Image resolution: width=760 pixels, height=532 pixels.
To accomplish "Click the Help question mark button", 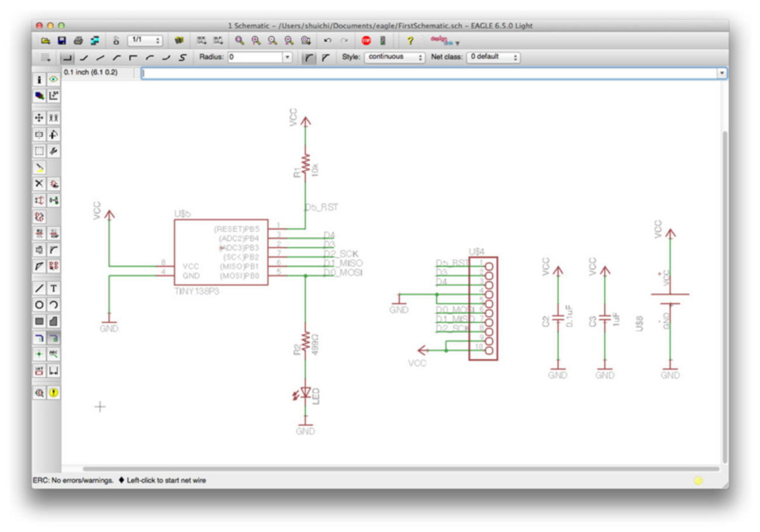I will pos(410,41).
